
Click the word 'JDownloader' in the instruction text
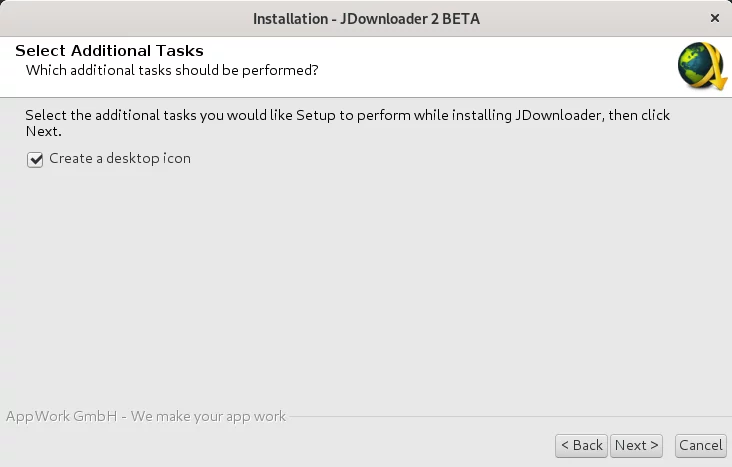[558, 115]
